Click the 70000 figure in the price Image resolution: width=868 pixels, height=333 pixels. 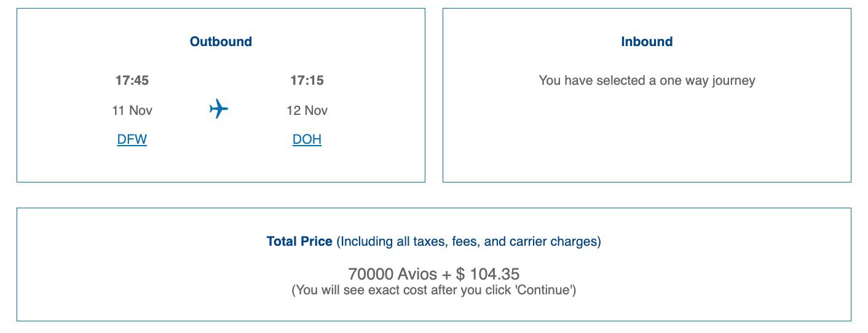coord(371,274)
